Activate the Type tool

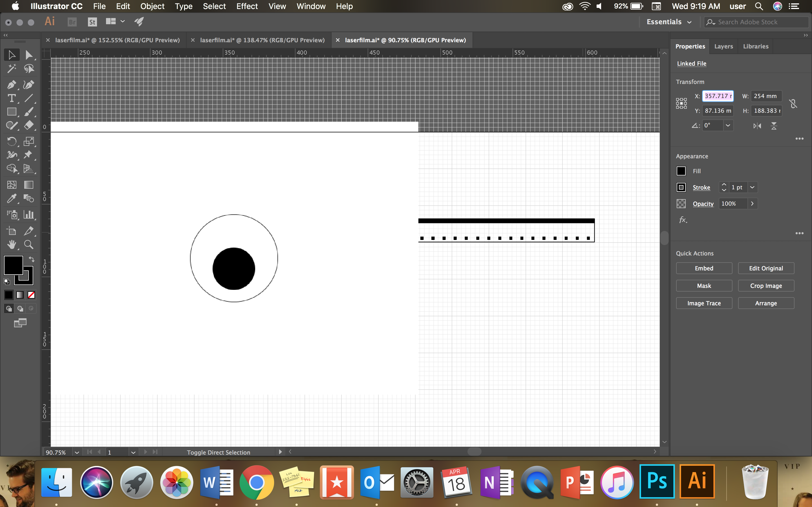[x=12, y=98]
